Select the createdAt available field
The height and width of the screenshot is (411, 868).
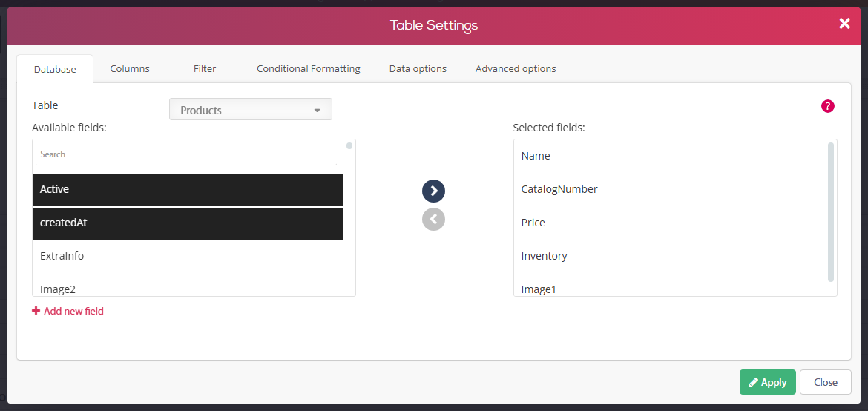(x=188, y=224)
